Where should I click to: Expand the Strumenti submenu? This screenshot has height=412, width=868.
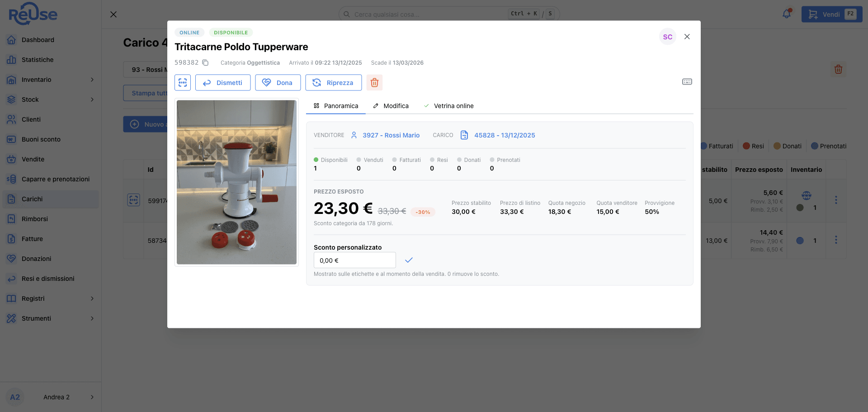[x=51, y=318]
